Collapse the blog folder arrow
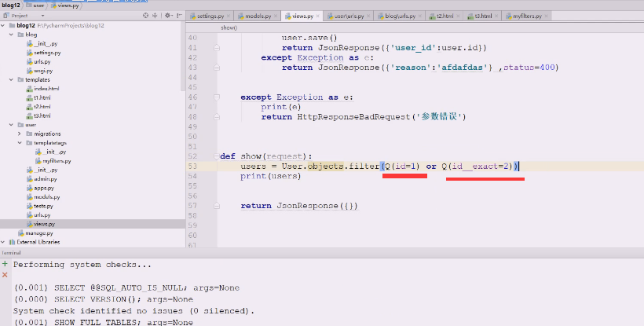 pos(11,35)
